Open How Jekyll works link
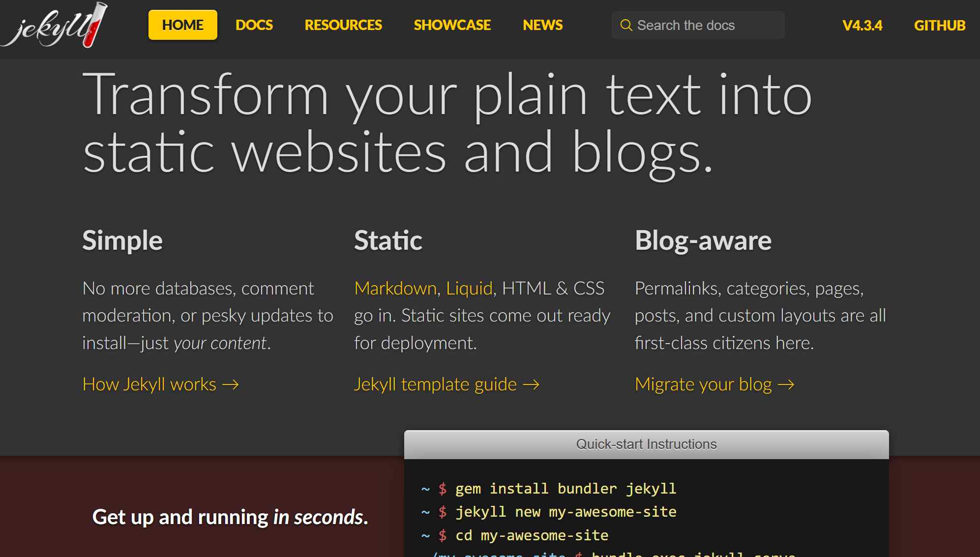The width and height of the screenshot is (980, 557). (x=161, y=384)
